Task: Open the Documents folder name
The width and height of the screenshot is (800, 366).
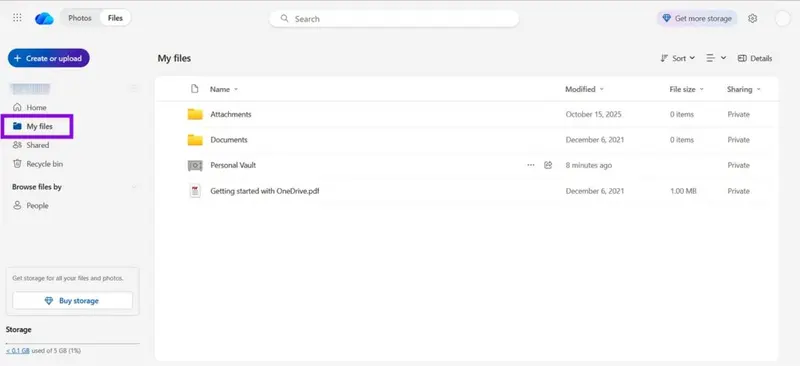Action: (x=229, y=140)
